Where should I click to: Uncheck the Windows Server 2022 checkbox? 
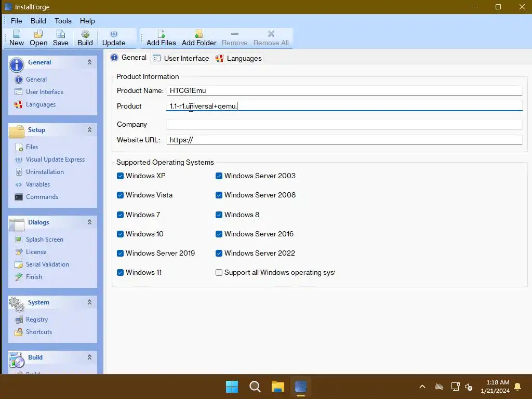tap(219, 254)
